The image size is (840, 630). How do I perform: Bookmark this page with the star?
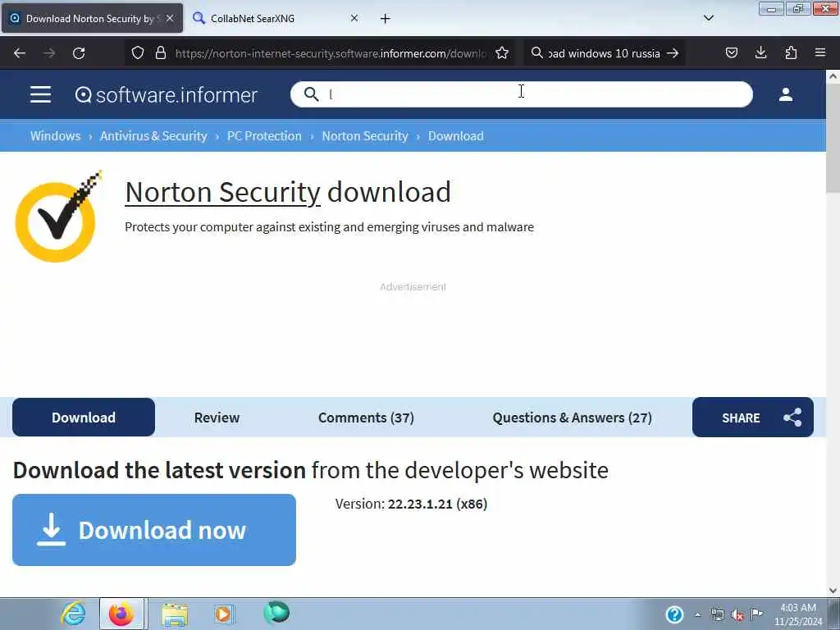tap(502, 53)
